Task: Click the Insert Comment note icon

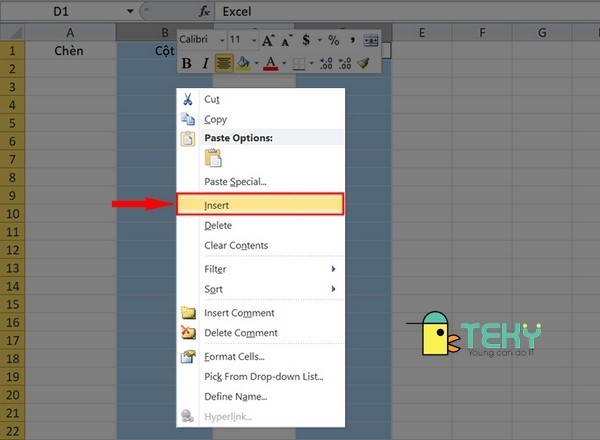Action: (188, 313)
